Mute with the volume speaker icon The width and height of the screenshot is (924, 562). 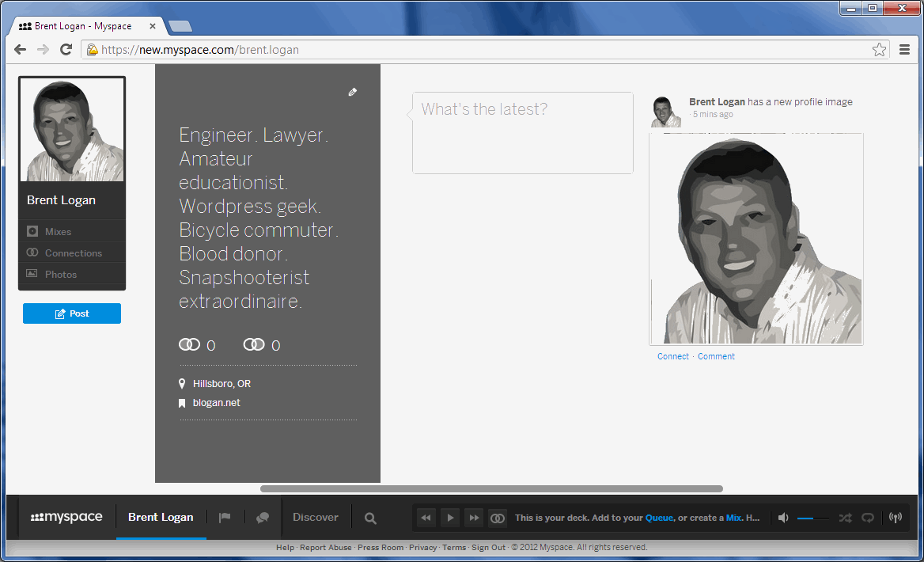(783, 518)
